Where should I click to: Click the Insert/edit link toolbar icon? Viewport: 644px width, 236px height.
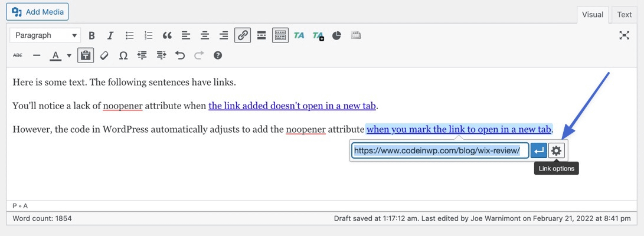(x=243, y=36)
